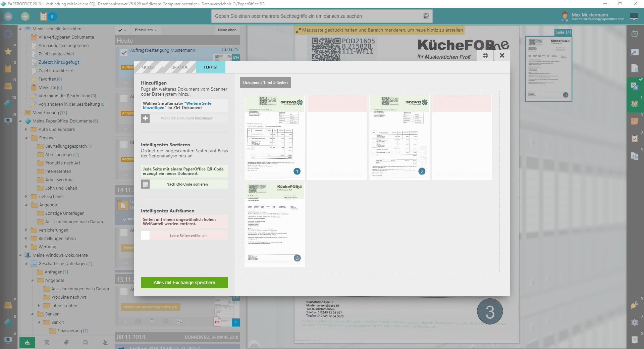The height and width of the screenshot is (349, 644).
Task: Open favorites star in left sidebar
Action: tap(8, 51)
